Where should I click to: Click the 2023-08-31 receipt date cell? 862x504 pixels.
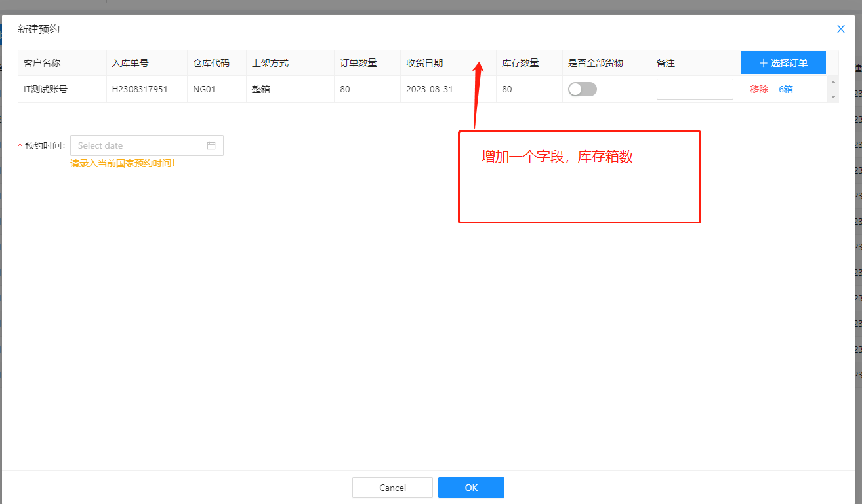click(429, 89)
